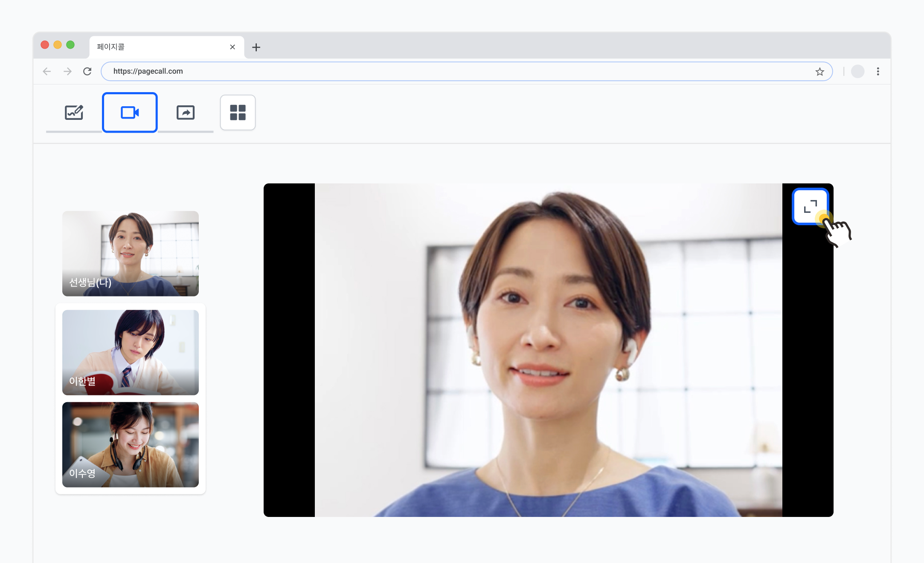Open the browser profile avatar
924x563 pixels.
point(857,72)
